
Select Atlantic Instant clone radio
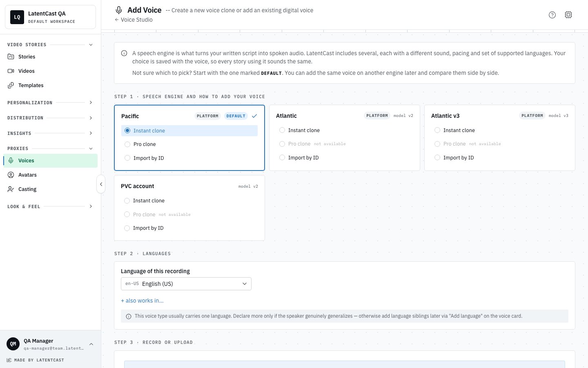coord(282,130)
